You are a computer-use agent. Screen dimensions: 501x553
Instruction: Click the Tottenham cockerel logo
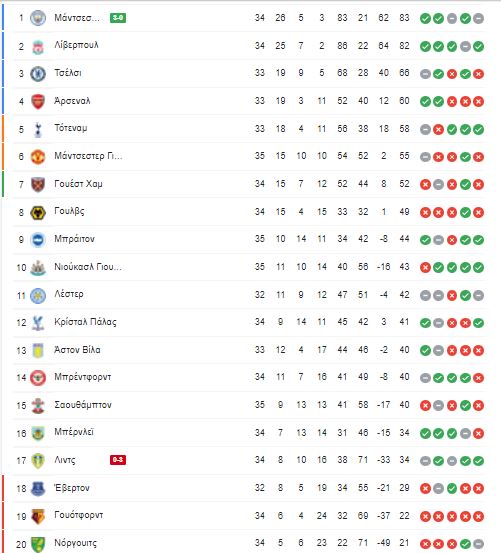(38, 129)
